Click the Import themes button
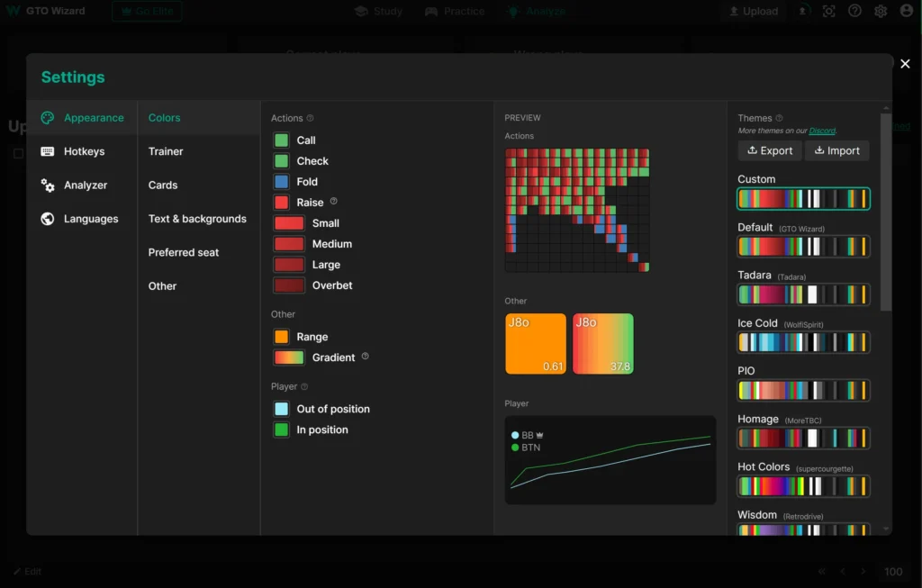Screen dimensions: 922x588 (836, 150)
